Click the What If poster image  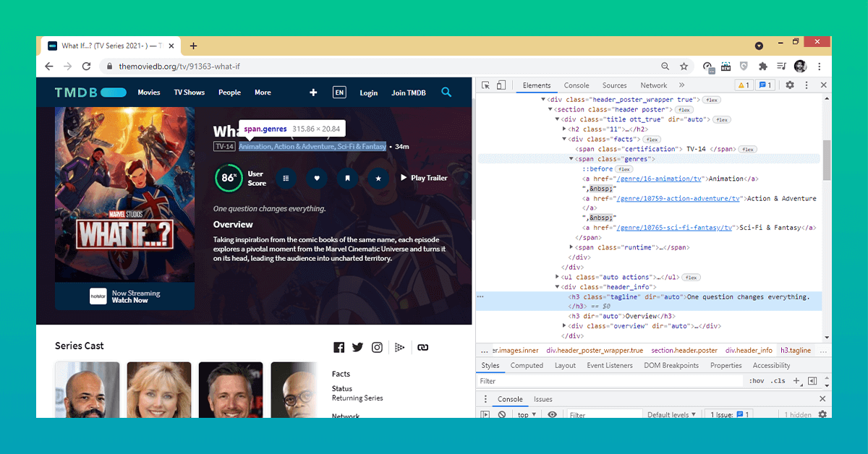tap(125, 194)
